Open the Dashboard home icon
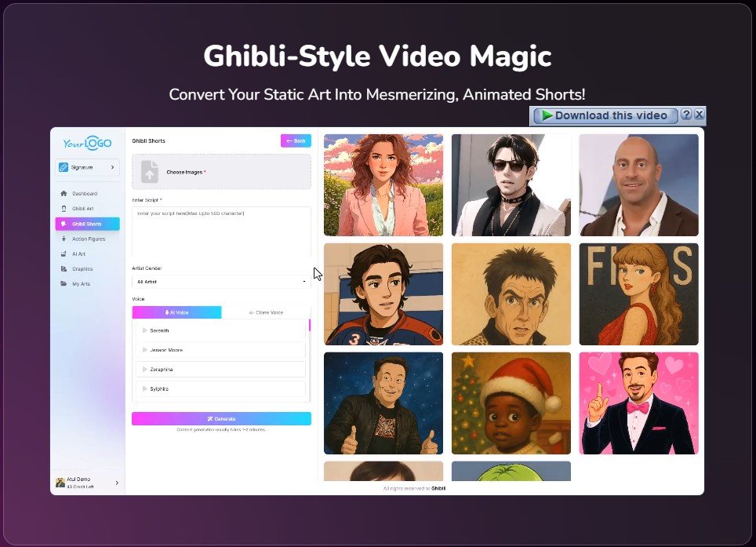Viewport: 756px width, 547px height. 64,194
